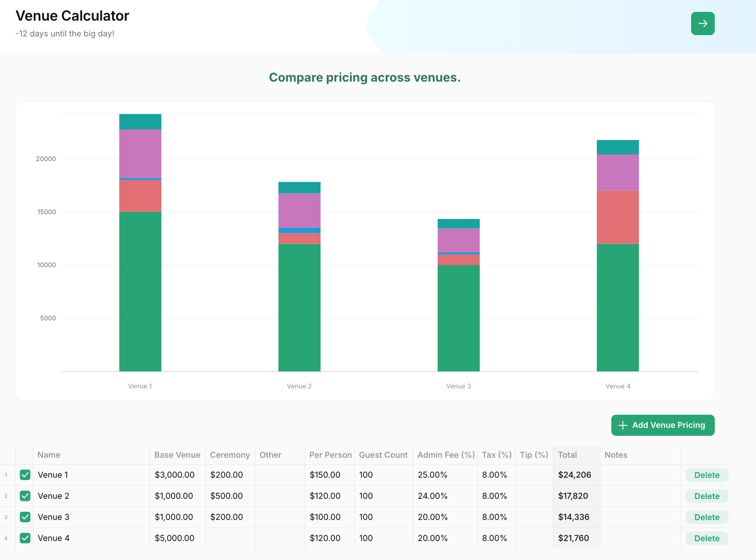
Task: Delete the Venue 1 row
Action: (707, 475)
